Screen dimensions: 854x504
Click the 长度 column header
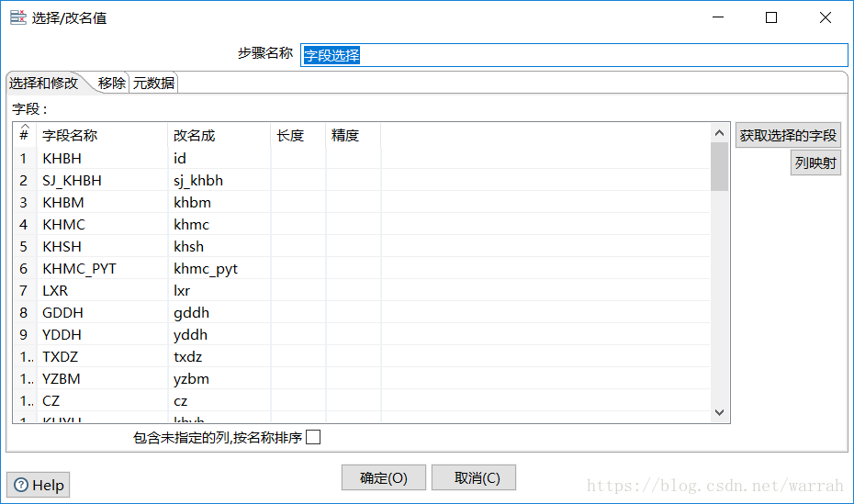pyautogui.click(x=298, y=135)
